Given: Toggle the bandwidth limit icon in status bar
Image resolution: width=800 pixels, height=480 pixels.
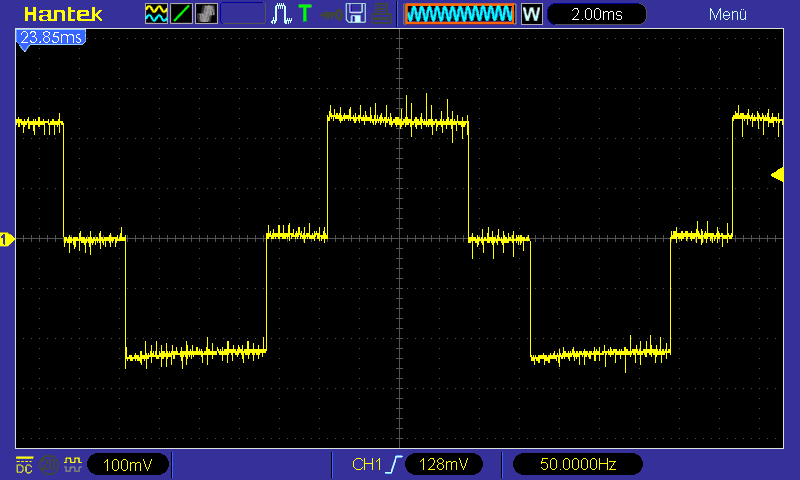Looking at the screenshot, I should (x=48, y=465).
